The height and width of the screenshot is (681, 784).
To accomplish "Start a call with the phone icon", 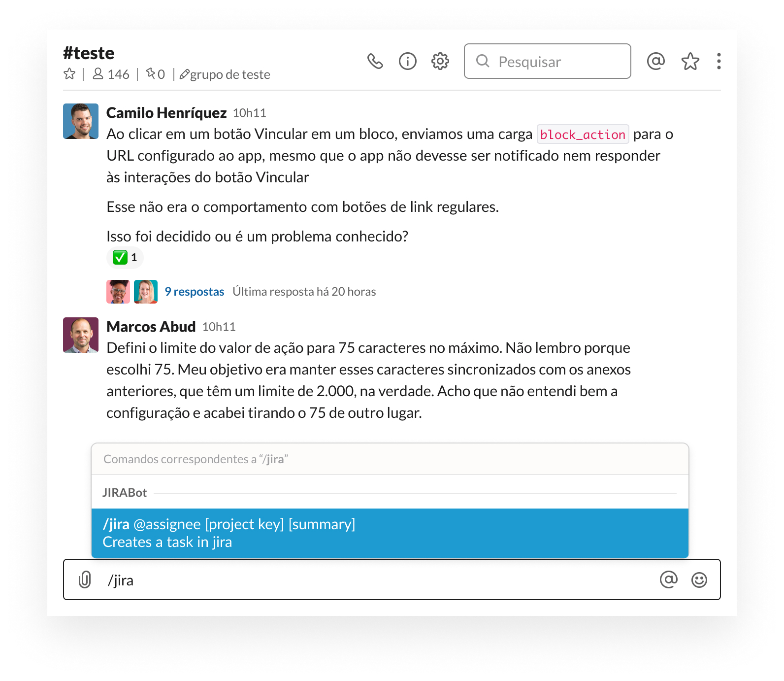I will click(x=375, y=61).
